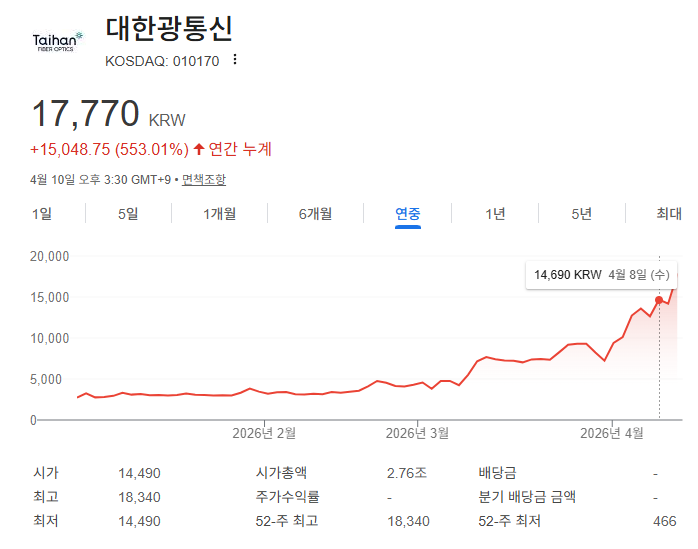Click the KRW currency label beside price
Image resolution: width=698 pixels, height=549 pixels.
tap(167, 120)
